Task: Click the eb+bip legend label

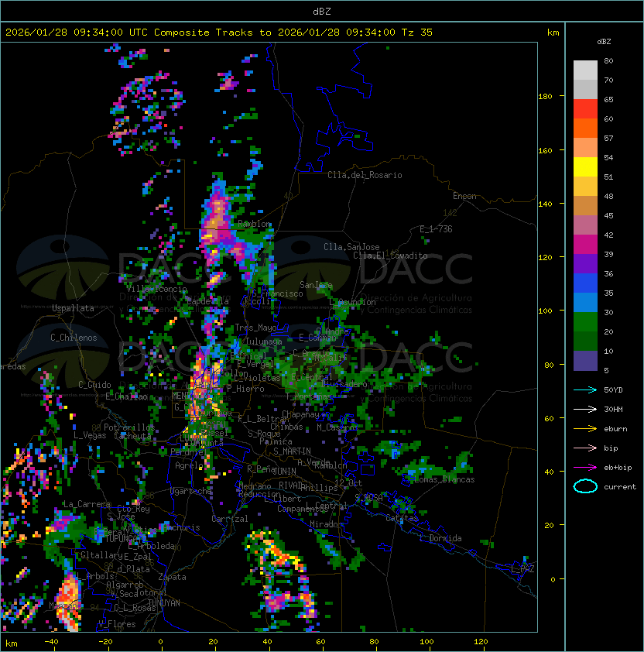Action: (618, 468)
